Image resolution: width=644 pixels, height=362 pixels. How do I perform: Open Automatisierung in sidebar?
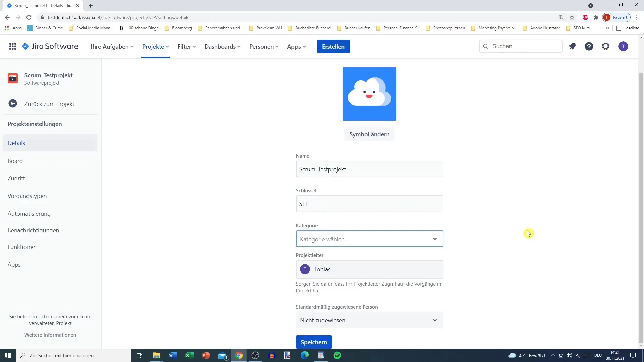tap(50, 214)
